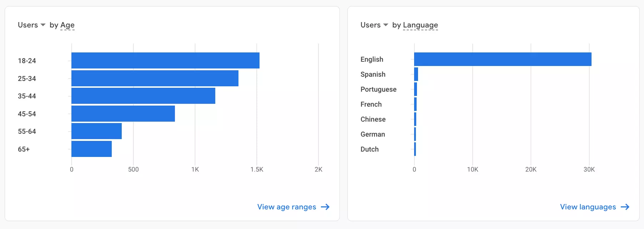This screenshot has height=229, width=644.
Task: Click the Portuguese language label
Action: (378, 89)
